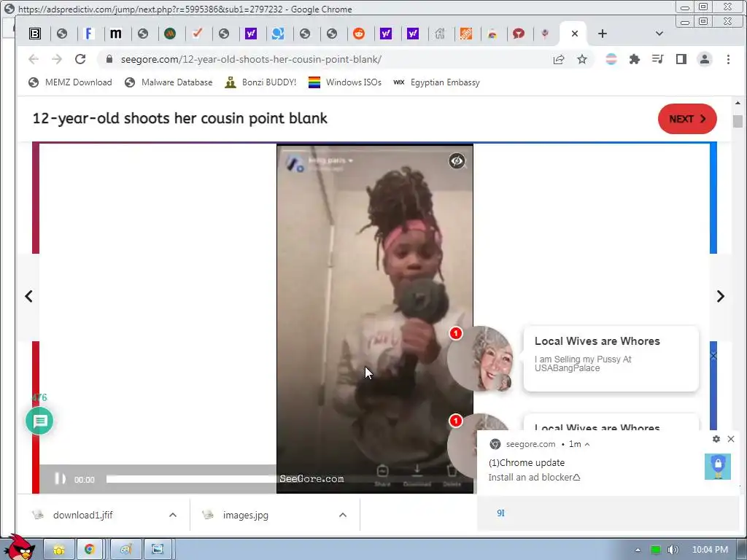Switch to the tab with the B favicon
Viewport: 747px width, 560px height.
click(35, 34)
